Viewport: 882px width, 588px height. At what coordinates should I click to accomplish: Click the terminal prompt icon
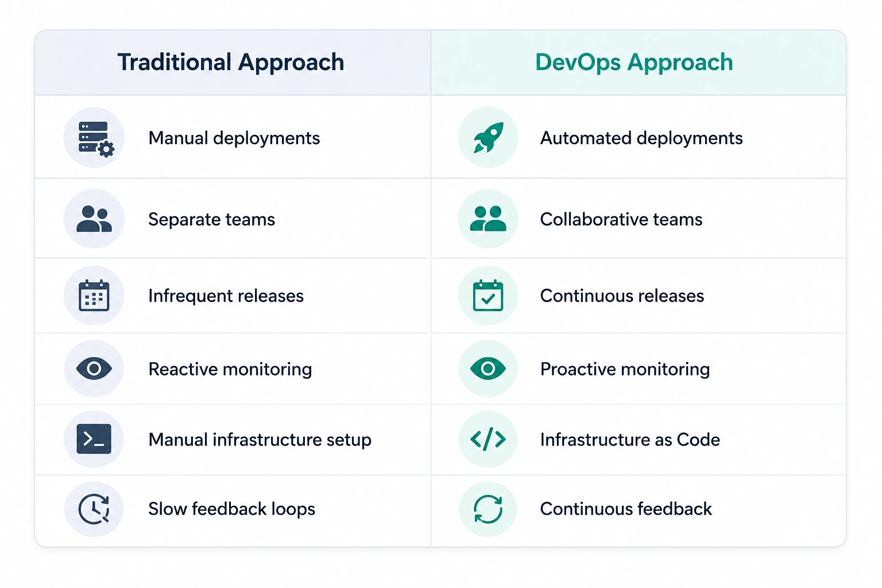94,439
